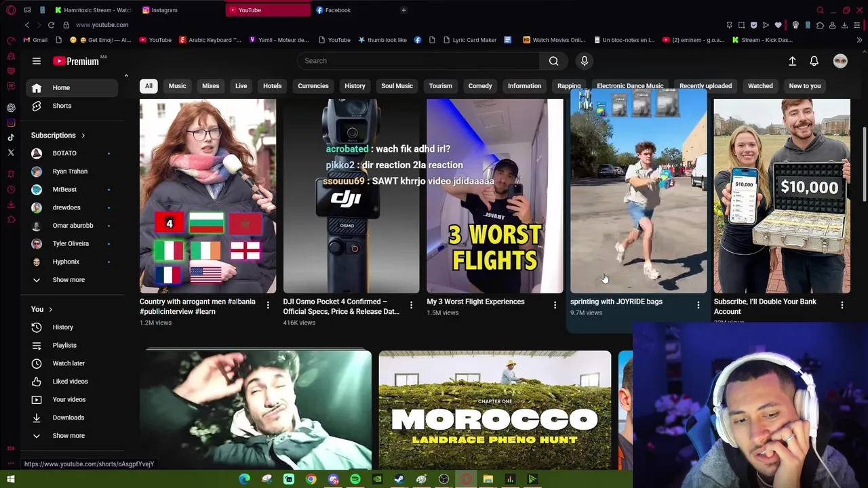Open MrBeast channel subscription
The height and width of the screenshot is (488, 868).
tap(72, 190)
